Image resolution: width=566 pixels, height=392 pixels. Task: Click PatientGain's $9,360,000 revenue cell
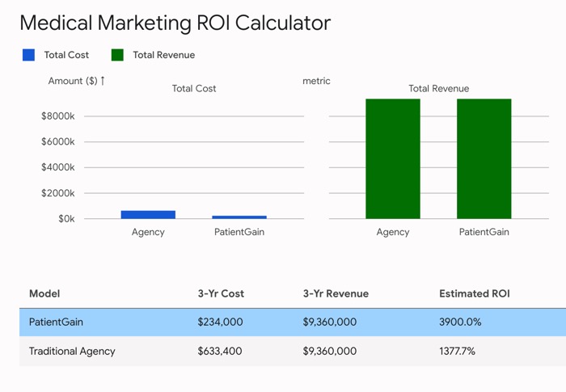330,322
